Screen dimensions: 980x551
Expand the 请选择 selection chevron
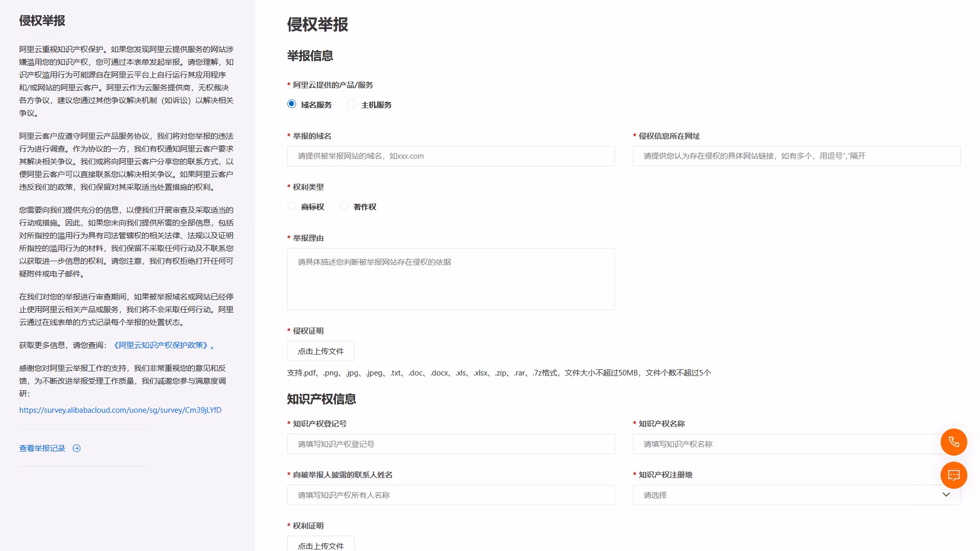[945, 494]
